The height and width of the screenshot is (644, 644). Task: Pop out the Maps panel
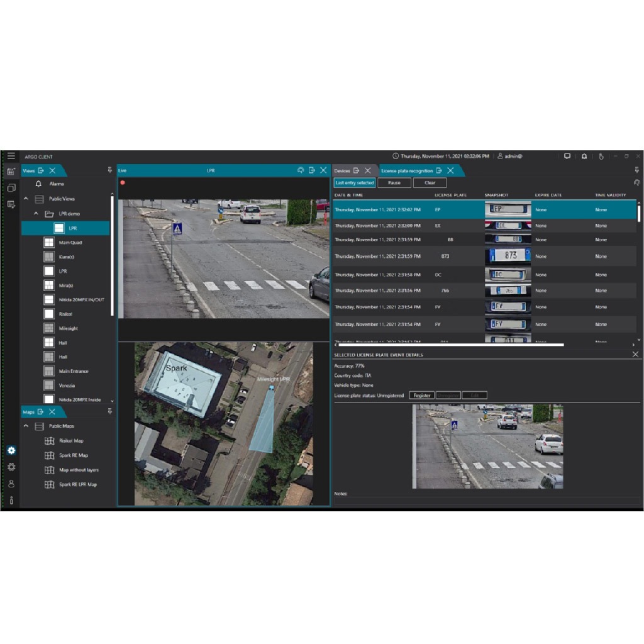[41, 412]
